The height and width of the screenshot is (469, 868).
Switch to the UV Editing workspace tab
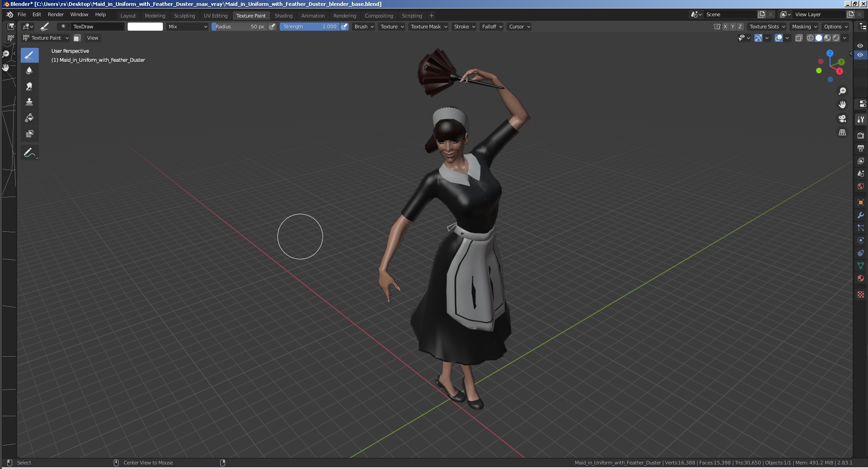point(216,15)
